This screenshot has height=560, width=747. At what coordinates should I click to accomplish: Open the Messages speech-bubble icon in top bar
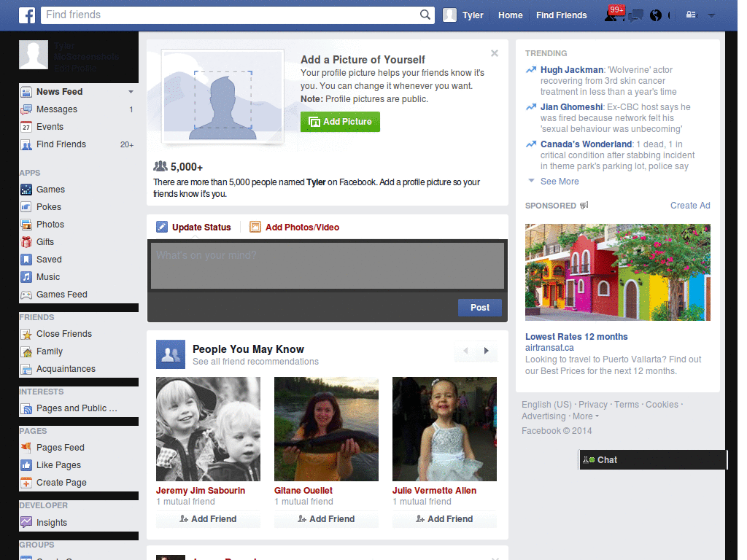tap(636, 15)
